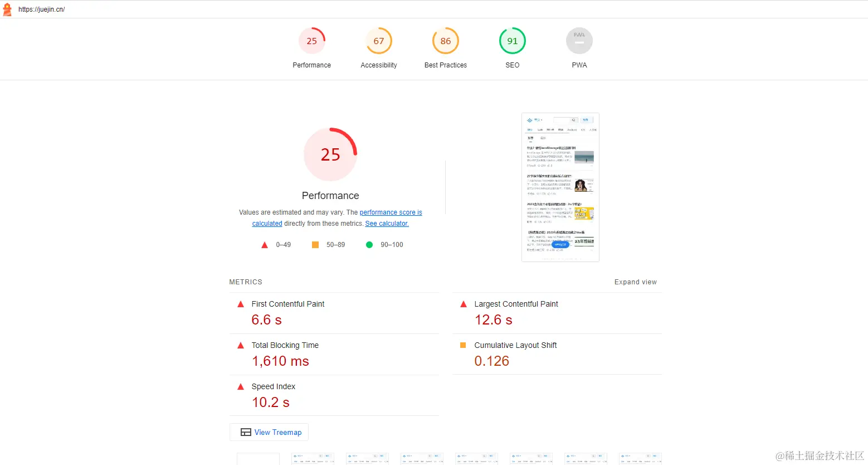The width and height of the screenshot is (868, 465).
Task: Toggle the Expand view option
Action: pos(636,282)
